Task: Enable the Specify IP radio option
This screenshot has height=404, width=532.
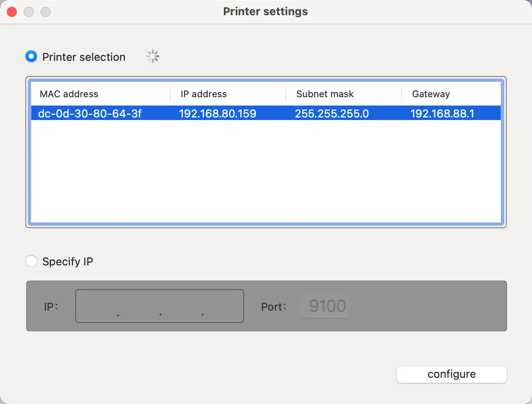Action: [31, 261]
